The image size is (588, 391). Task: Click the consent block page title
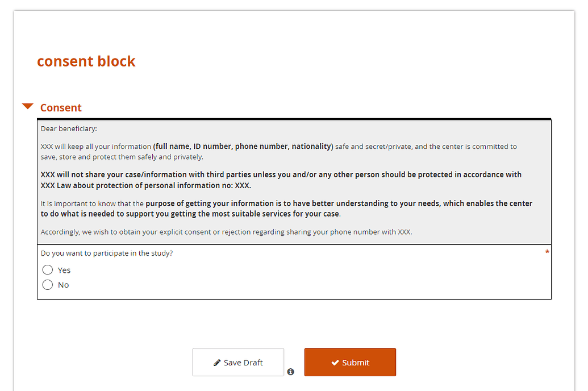click(x=86, y=61)
